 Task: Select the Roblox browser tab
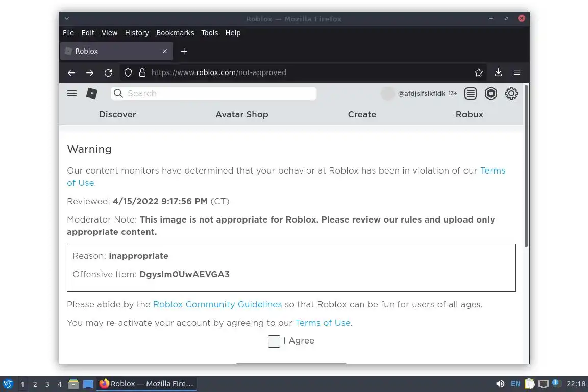pos(116,51)
